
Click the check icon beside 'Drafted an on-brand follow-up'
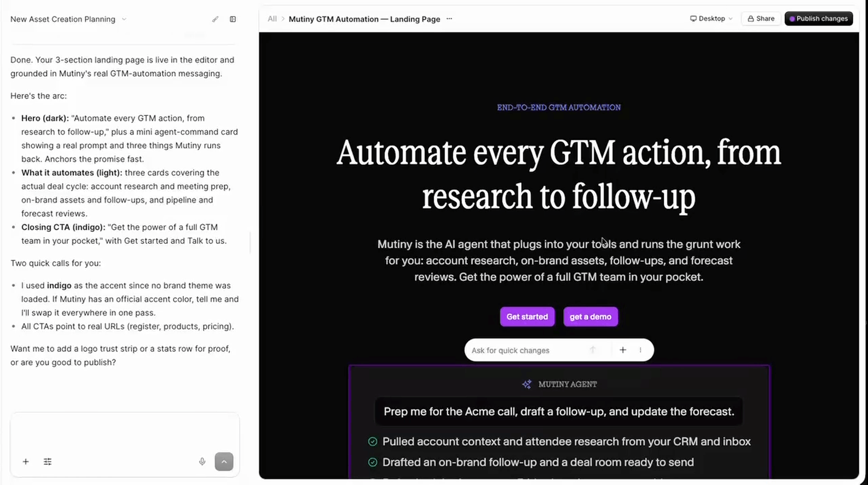pyautogui.click(x=373, y=463)
